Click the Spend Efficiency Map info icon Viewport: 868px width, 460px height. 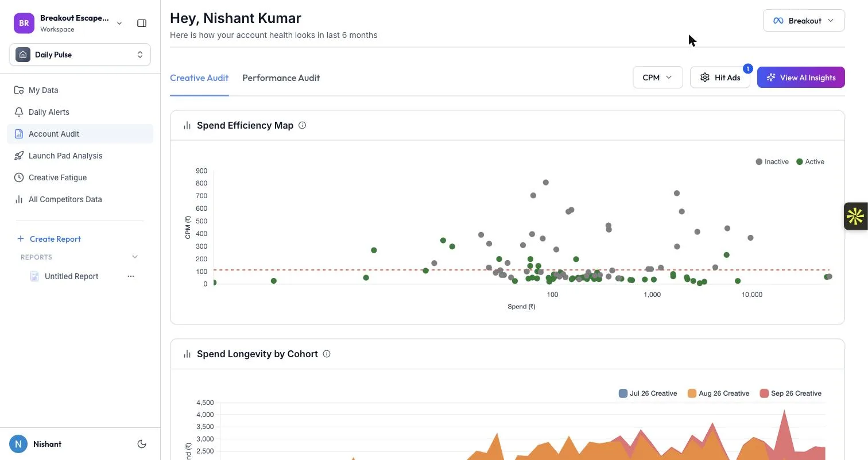point(303,125)
